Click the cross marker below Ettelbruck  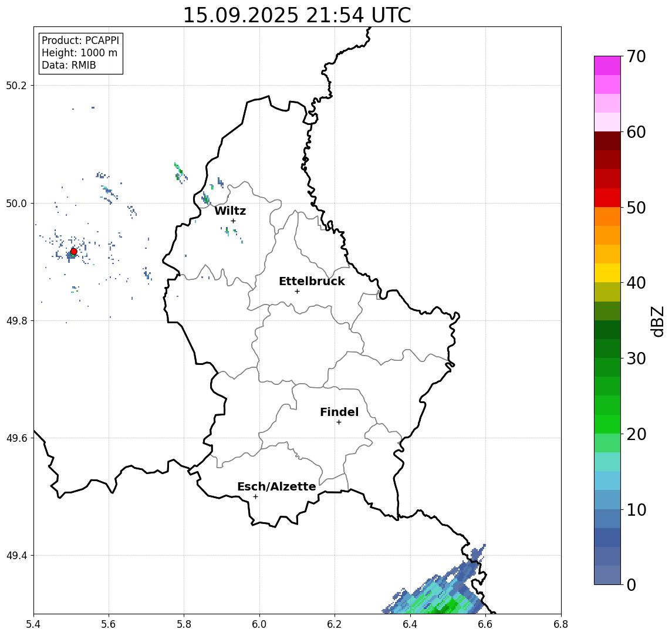(297, 292)
